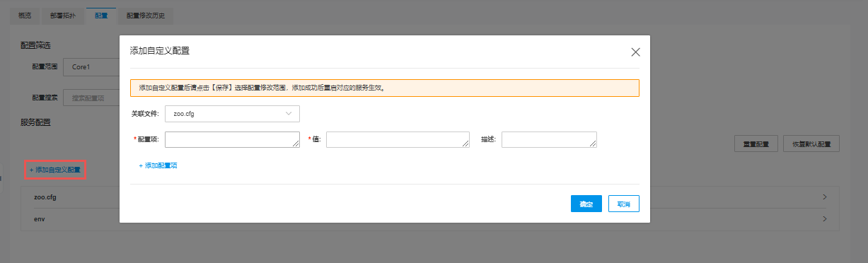
Task: Click the 配置项 text area
Action: tap(232, 139)
